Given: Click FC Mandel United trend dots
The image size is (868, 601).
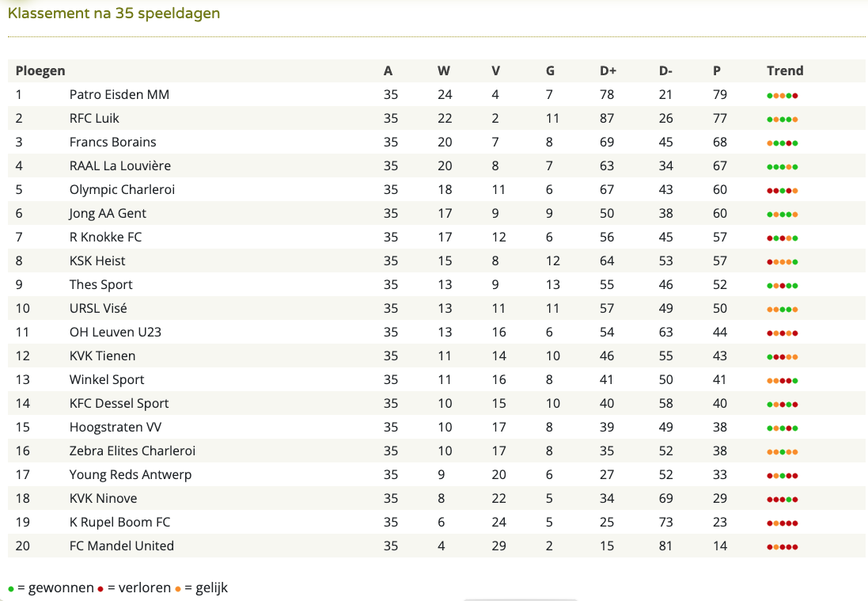Looking at the screenshot, I should coord(783,547).
